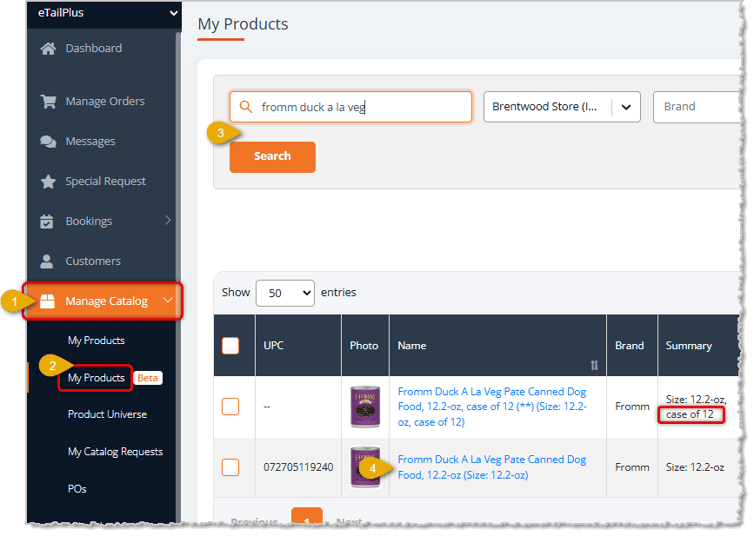This screenshot has width=754, height=536.
Task: Click the Bookings calendar icon
Action: click(x=47, y=221)
